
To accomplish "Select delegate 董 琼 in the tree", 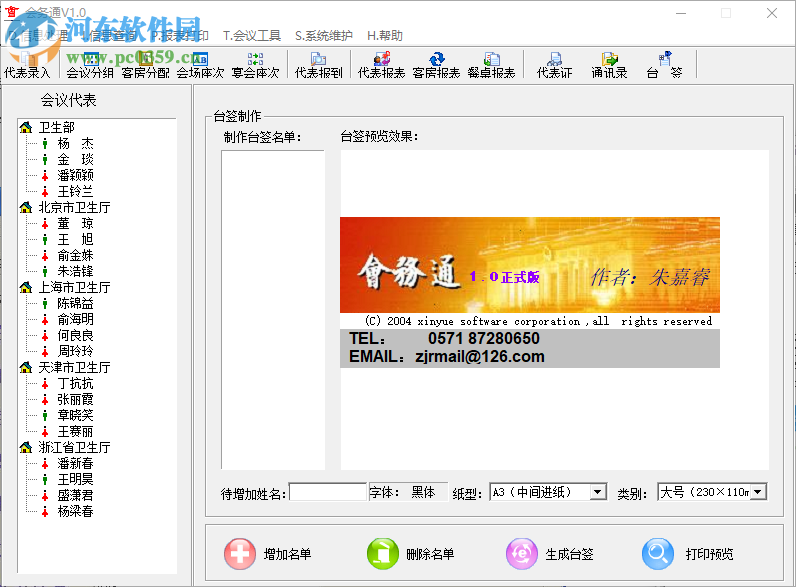I will click(75, 223).
